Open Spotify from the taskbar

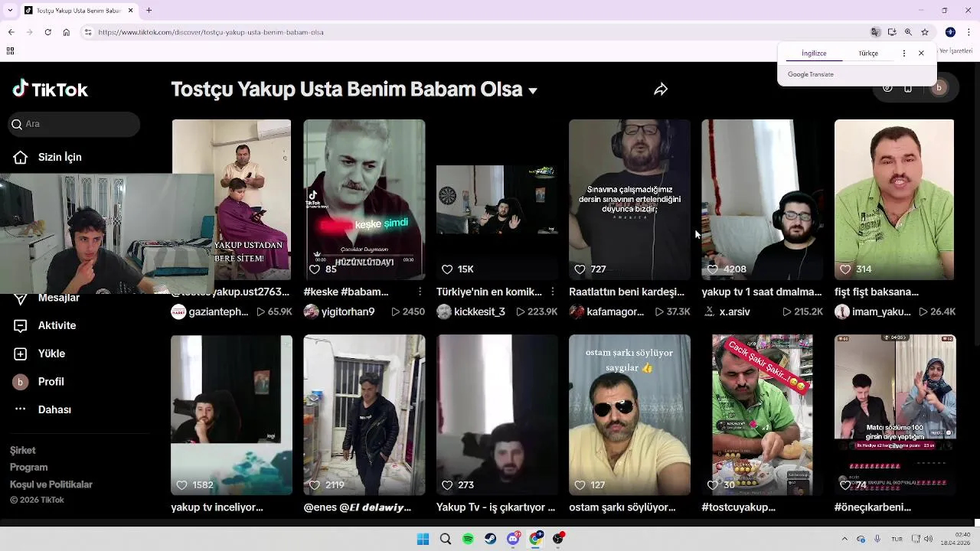pyautogui.click(x=468, y=539)
